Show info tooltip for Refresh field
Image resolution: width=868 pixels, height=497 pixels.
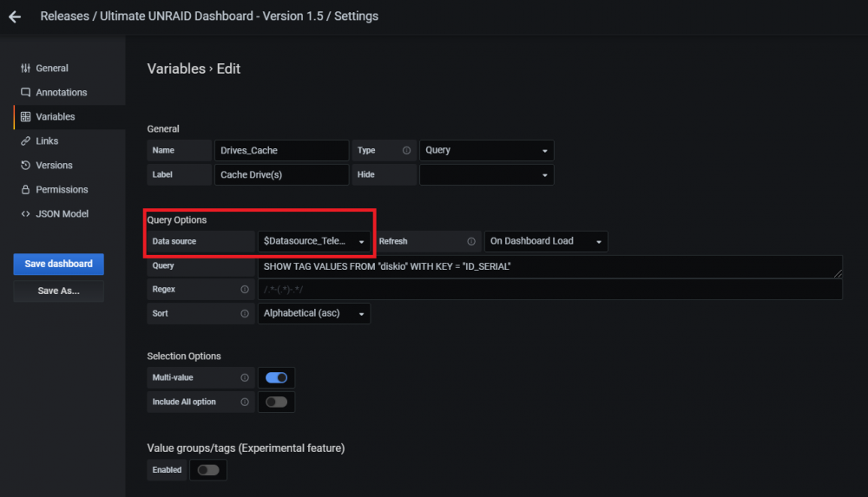pos(471,241)
